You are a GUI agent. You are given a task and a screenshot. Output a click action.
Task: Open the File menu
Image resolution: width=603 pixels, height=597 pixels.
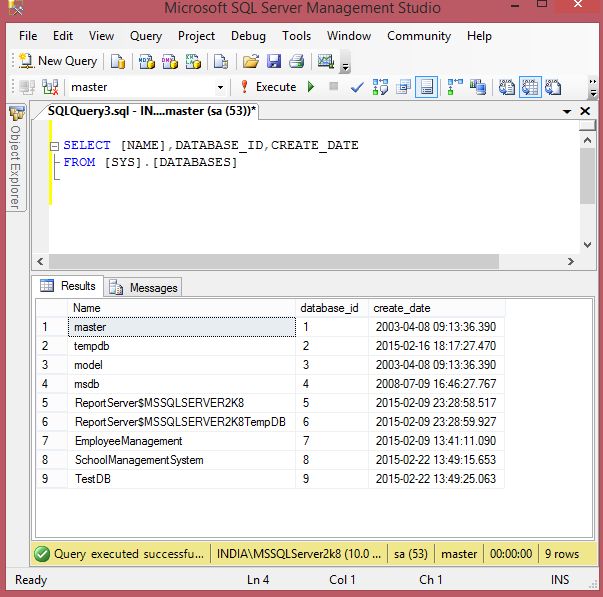click(x=28, y=36)
